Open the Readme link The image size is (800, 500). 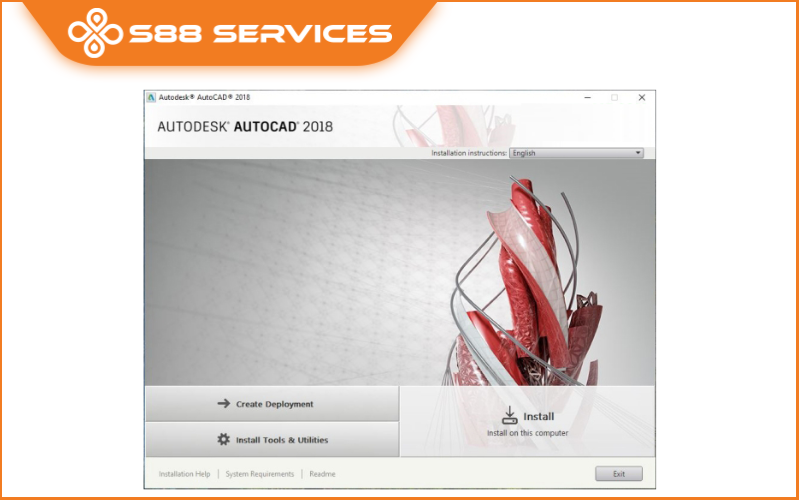322,474
